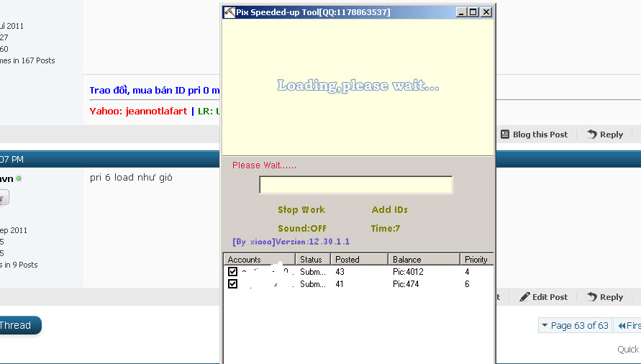This screenshot has width=641, height=364.
Task: Click the Priority value 6
Action: [467, 284]
